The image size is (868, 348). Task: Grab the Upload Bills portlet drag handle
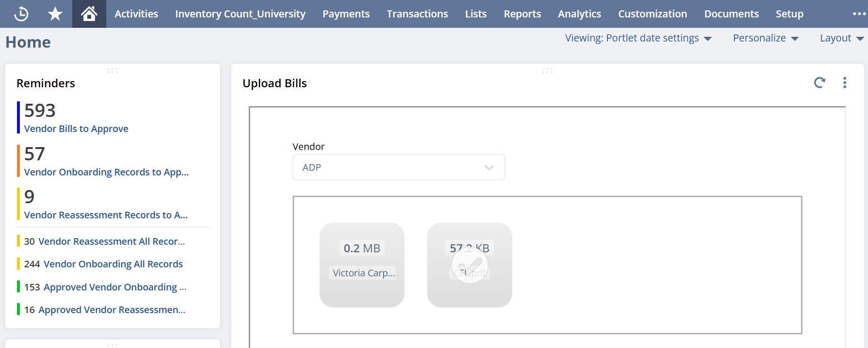click(x=548, y=70)
